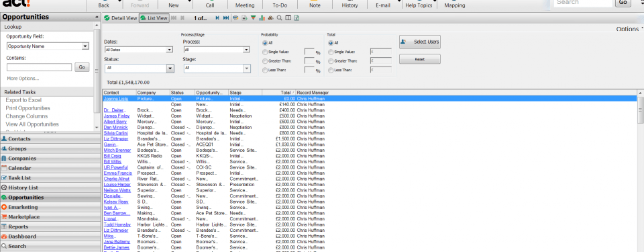
Task: Click the Contains text field
Action: [x=39, y=67]
